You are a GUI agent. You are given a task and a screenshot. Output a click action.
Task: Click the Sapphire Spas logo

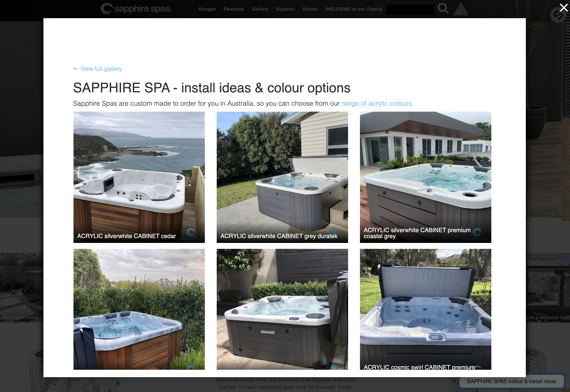point(136,9)
